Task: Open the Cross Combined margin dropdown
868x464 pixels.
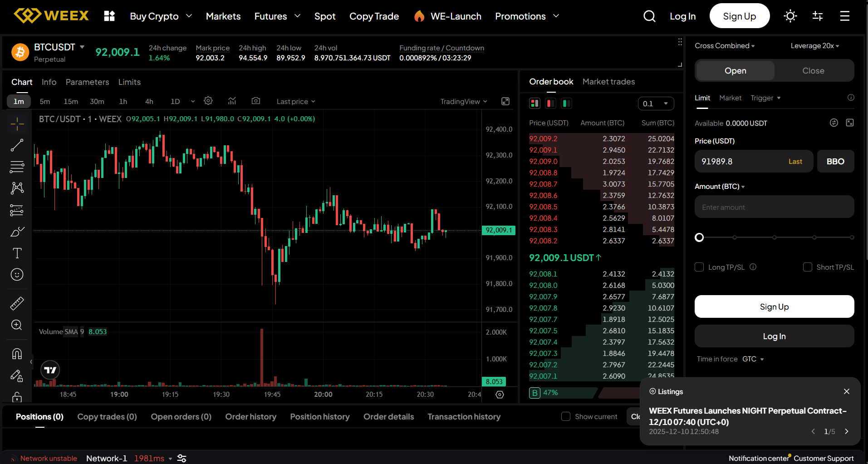Action: click(724, 45)
